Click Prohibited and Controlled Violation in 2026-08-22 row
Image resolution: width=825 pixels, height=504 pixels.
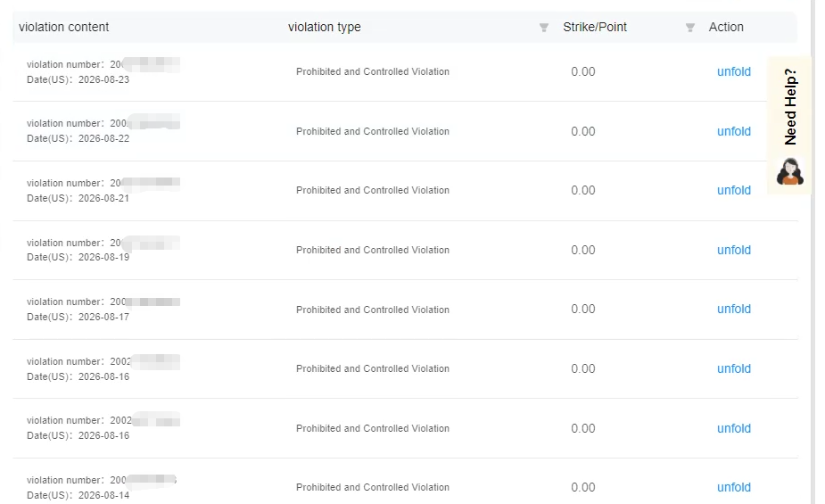pyautogui.click(x=373, y=131)
